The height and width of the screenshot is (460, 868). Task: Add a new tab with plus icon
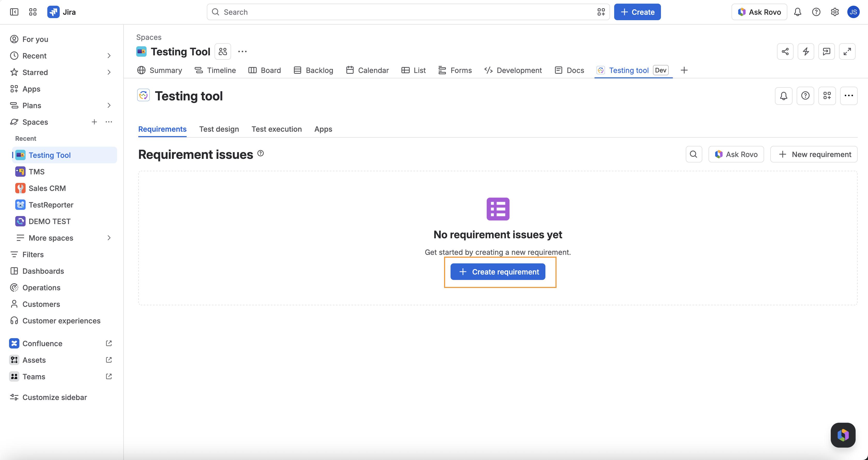point(684,70)
